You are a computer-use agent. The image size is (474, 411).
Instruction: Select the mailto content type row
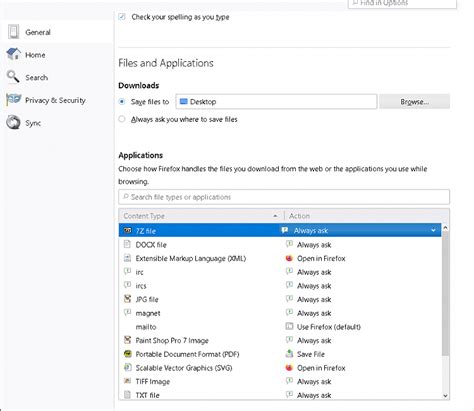(x=280, y=327)
